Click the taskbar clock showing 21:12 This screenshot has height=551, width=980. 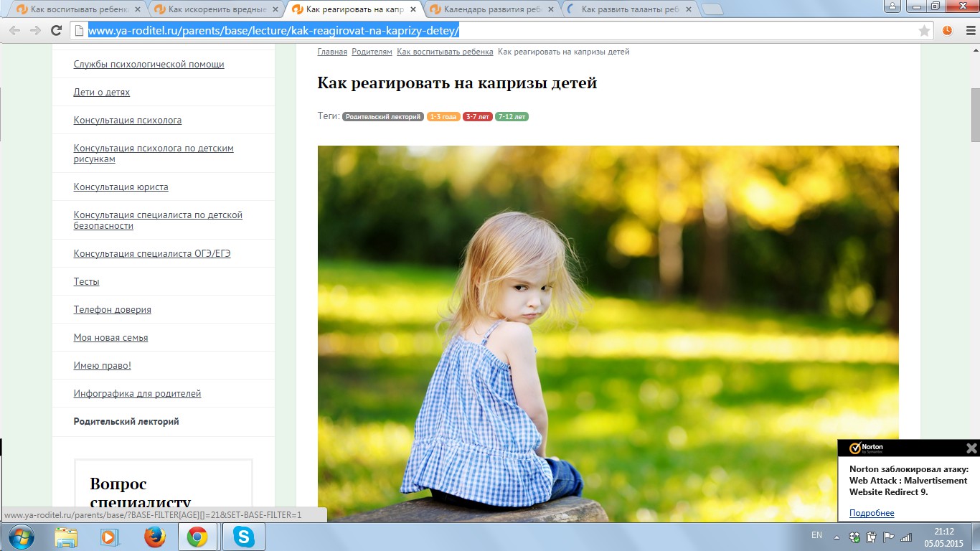coord(944,537)
